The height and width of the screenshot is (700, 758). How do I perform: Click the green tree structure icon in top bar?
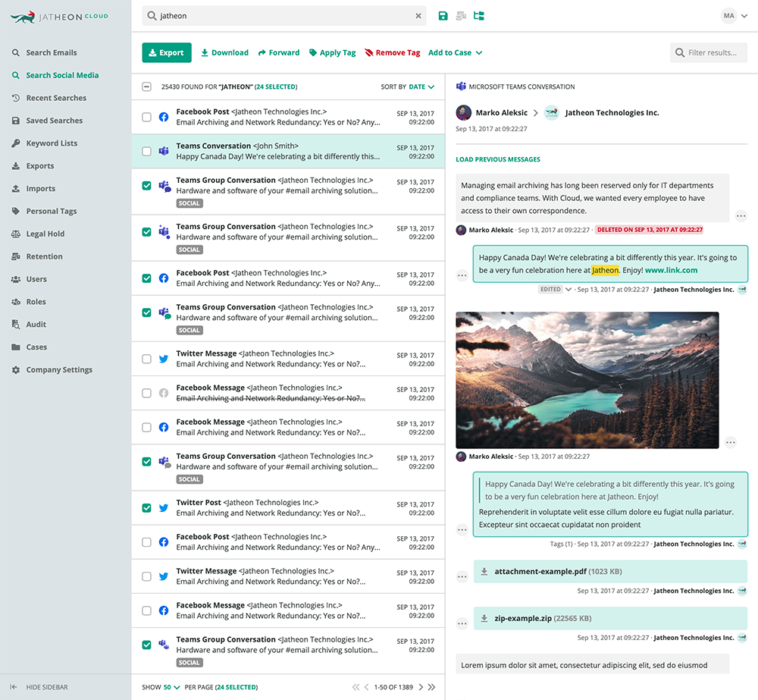point(479,16)
